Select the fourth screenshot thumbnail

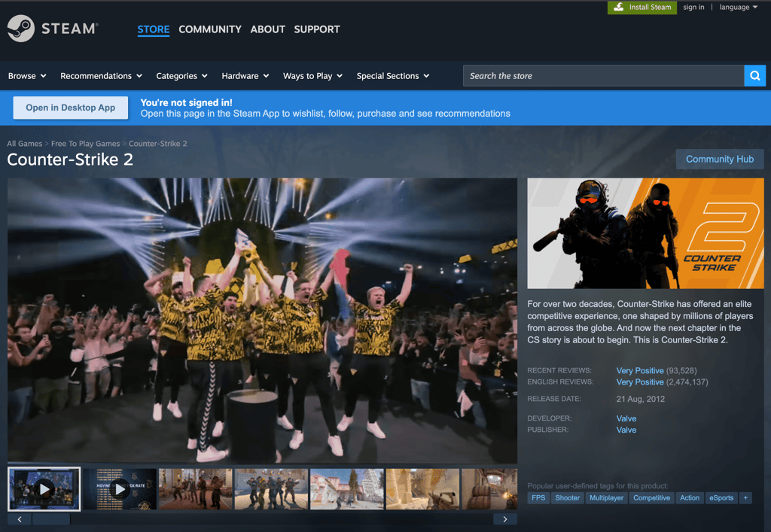click(x=271, y=489)
